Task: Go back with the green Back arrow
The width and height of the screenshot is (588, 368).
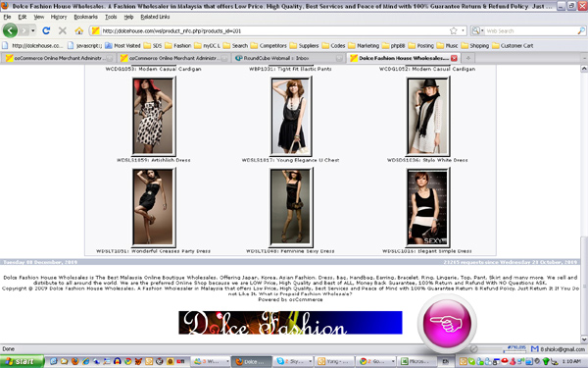Action: point(10,30)
